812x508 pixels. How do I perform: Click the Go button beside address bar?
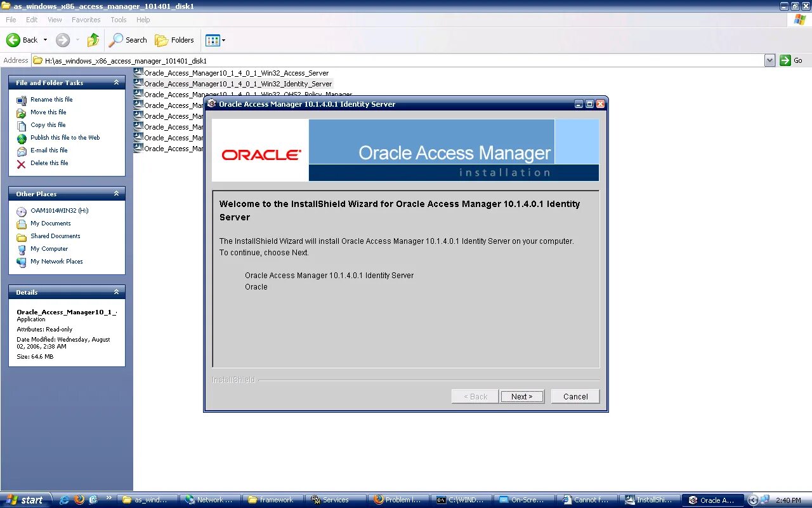[x=792, y=60]
